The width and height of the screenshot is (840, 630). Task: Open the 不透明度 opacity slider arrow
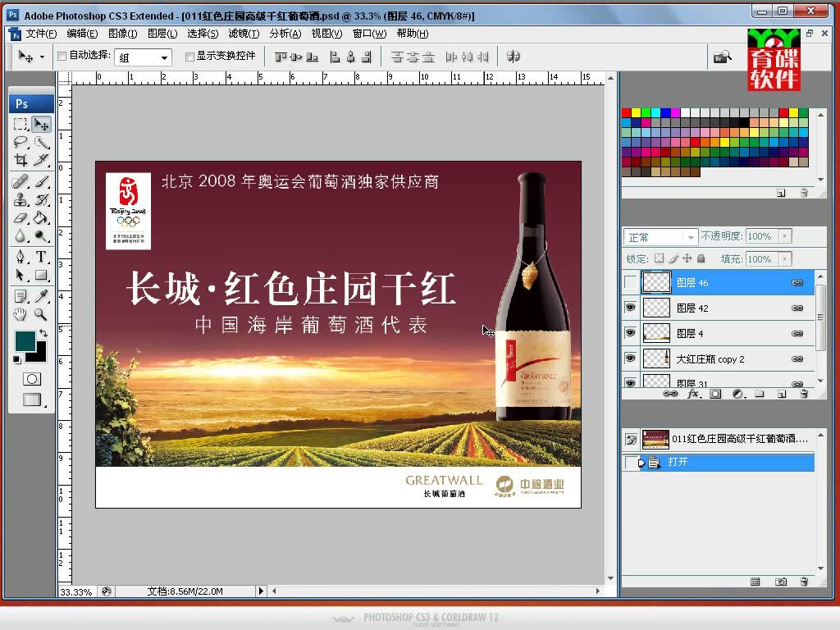[785, 235]
